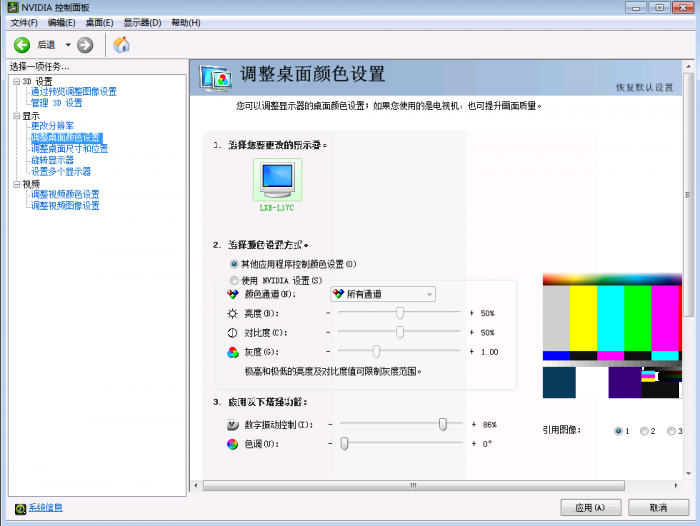
Task: Click the 取消 button
Action: [658, 508]
